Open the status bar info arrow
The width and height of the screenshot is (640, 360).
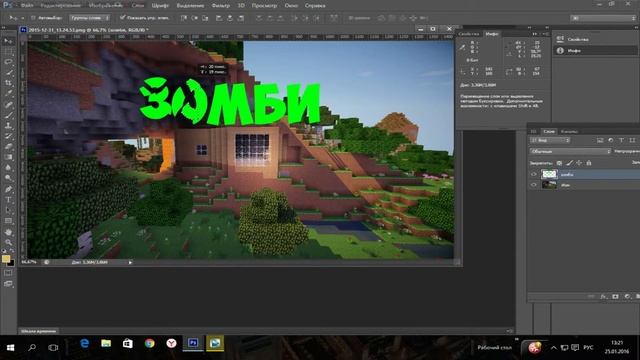[x=130, y=262]
